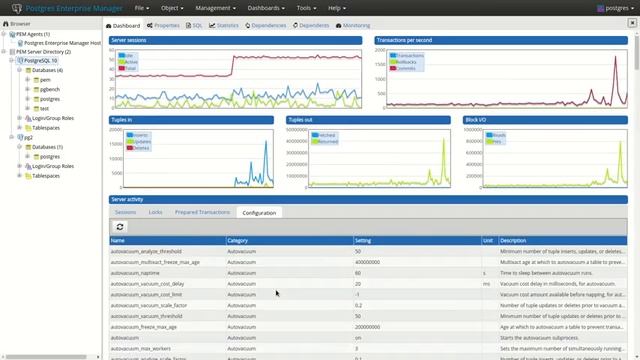Switch to the Dependents tab

click(x=311, y=25)
